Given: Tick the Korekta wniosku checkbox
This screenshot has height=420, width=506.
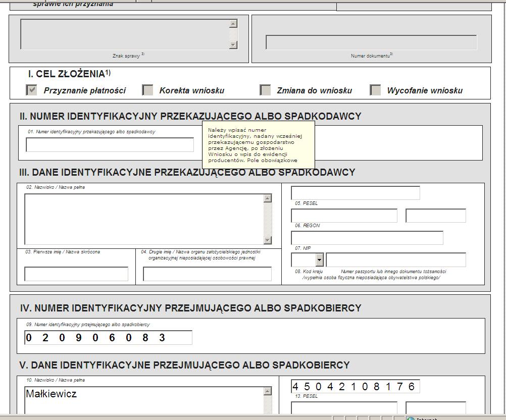Looking at the screenshot, I should click(x=147, y=90).
